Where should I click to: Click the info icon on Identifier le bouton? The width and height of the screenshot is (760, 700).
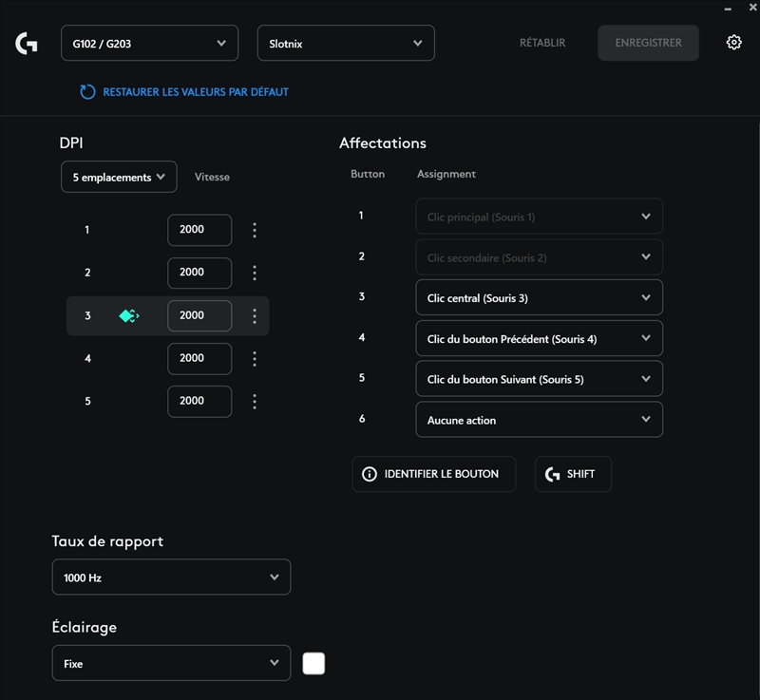370,474
